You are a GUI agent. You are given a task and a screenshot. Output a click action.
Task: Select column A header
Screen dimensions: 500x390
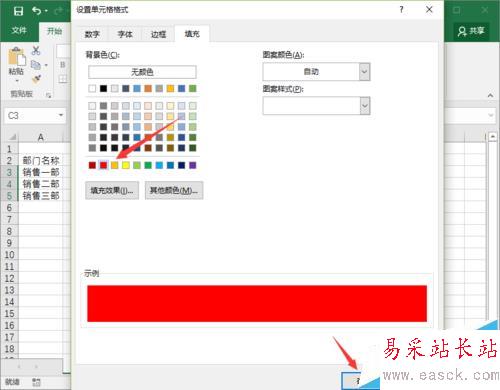(x=41, y=137)
